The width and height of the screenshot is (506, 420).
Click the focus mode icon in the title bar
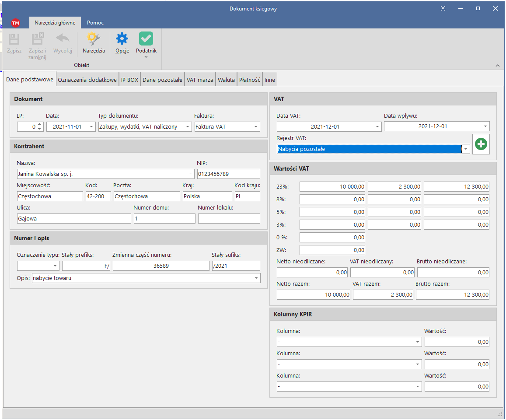[x=443, y=8]
